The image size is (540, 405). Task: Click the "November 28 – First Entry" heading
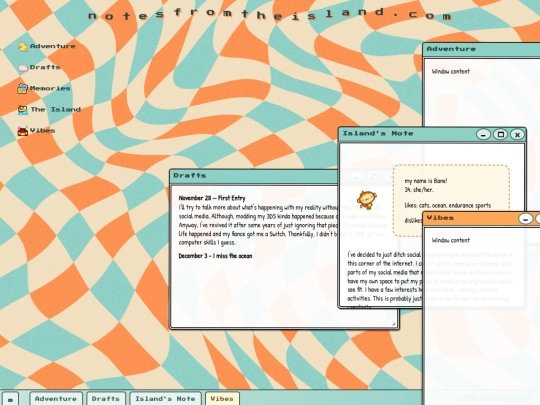tap(212, 198)
